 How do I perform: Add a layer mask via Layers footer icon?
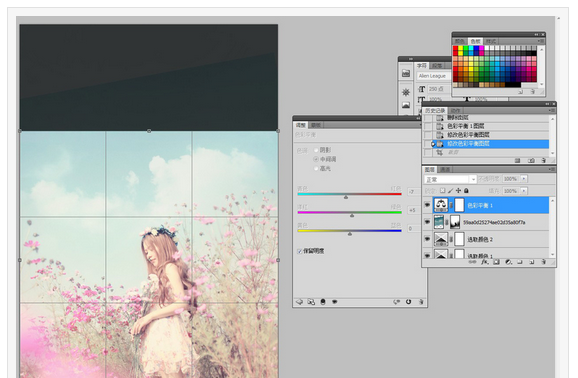(496, 262)
